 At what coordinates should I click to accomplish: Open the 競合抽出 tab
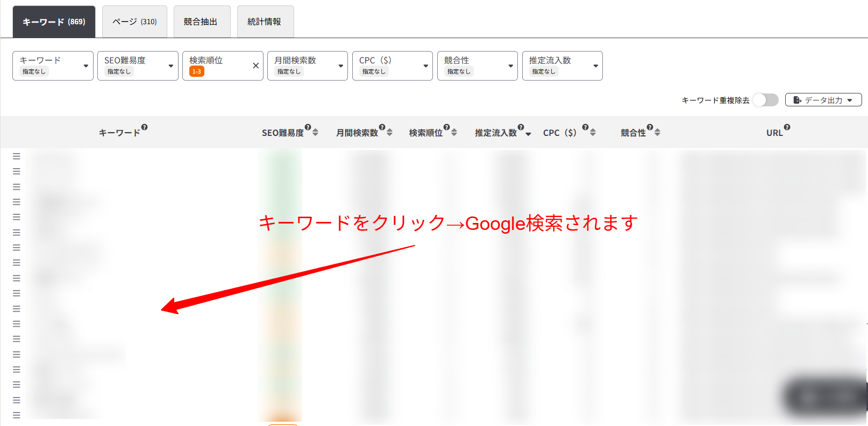(x=202, y=21)
